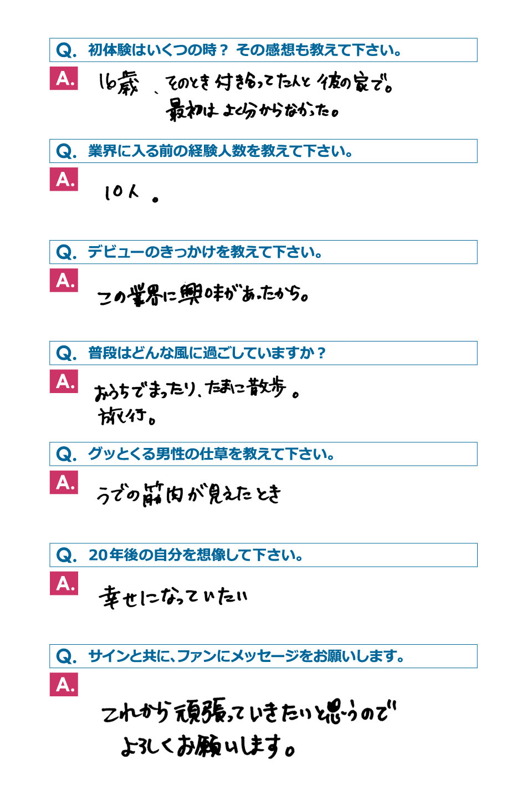Select the 普段はどんな風に過ごしていますか question box
The height and width of the screenshot is (800, 532).
tap(263, 353)
